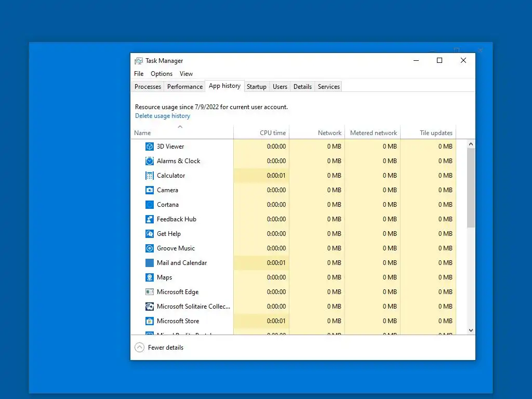Select the Calculator row name
The width and height of the screenshot is (532, 399).
[x=171, y=176]
